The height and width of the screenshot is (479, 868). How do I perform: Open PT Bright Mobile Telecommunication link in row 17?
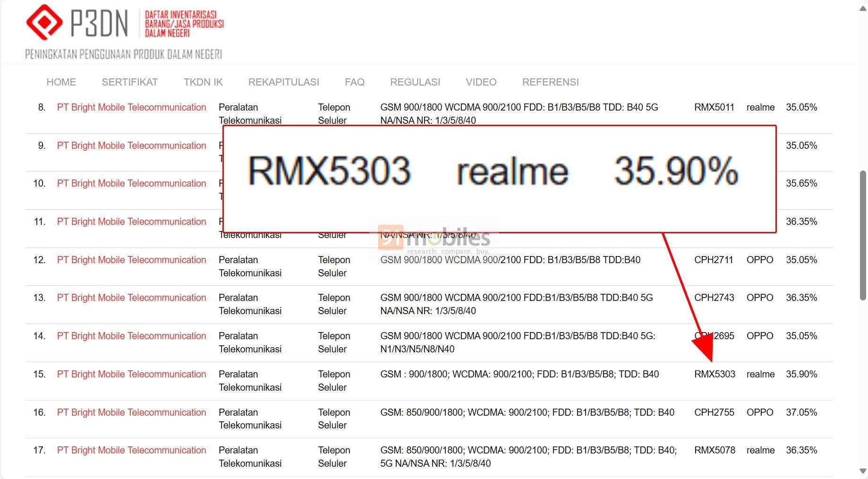(132, 450)
